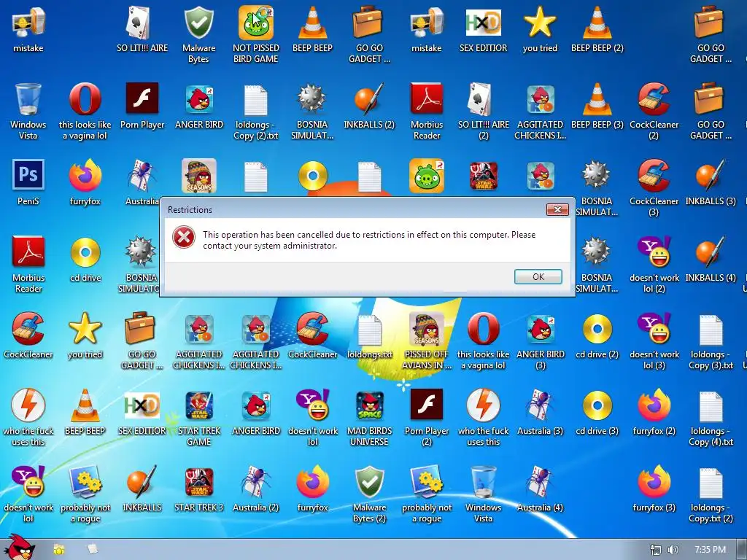Click the 7:35 PM taskbar clock
The image size is (747, 560).
710,550
